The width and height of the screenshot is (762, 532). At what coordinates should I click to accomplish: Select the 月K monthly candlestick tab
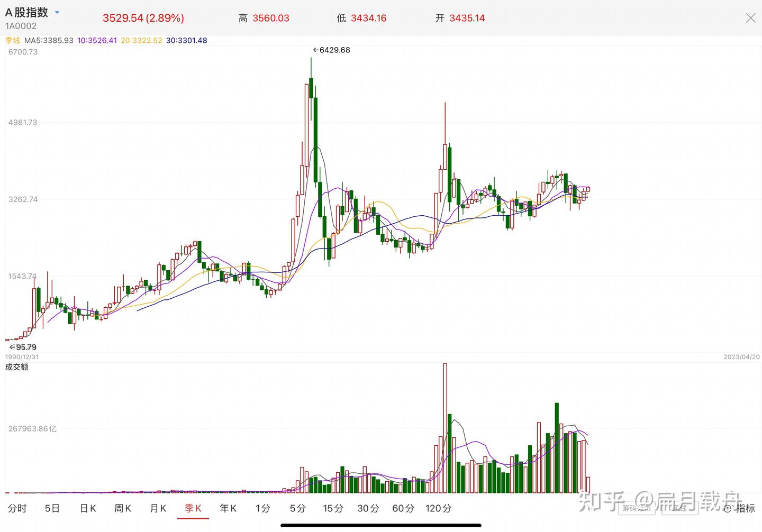click(x=158, y=508)
